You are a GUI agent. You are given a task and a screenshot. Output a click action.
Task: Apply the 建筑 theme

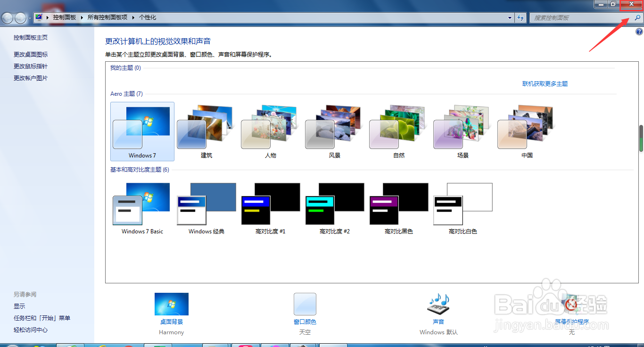206,132
